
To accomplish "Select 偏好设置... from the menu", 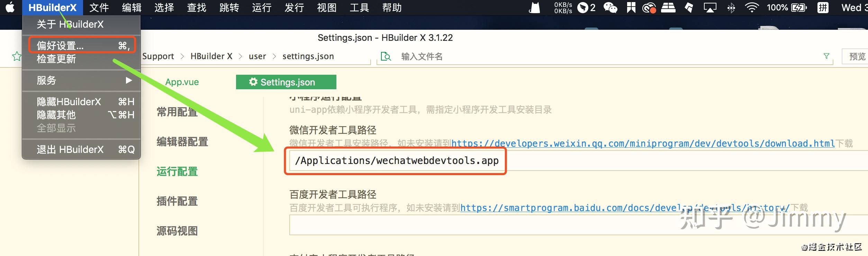I will 81,45.
